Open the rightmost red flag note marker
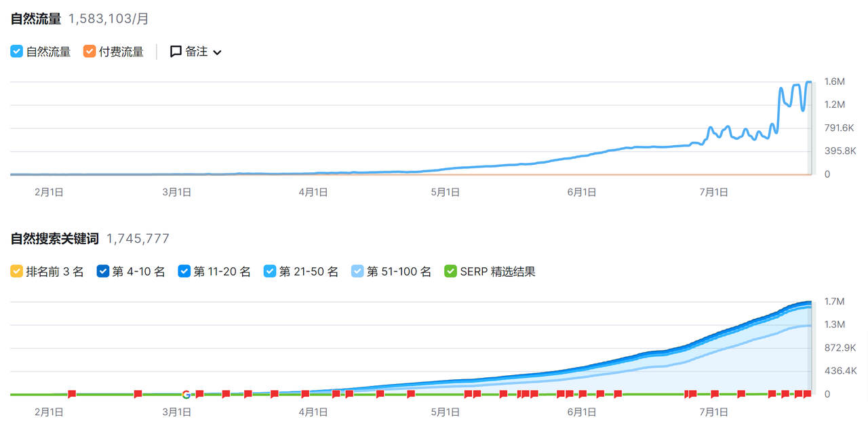Viewport: 868px width, 424px height. (x=808, y=394)
